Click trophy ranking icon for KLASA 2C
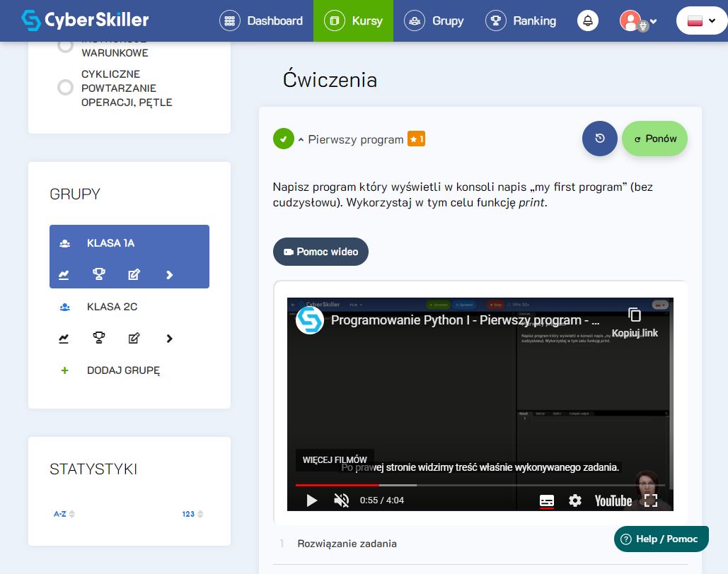Viewport: 728px width, 574px height. click(x=99, y=339)
